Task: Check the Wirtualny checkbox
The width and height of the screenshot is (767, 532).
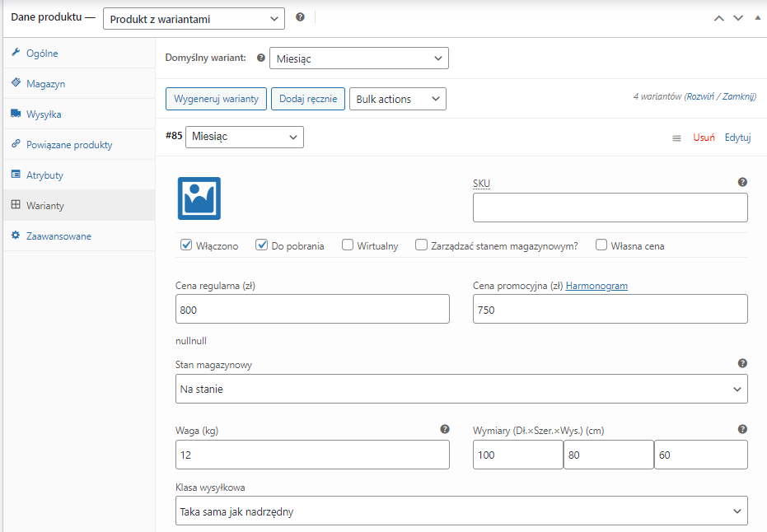Action: click(348, 245)
